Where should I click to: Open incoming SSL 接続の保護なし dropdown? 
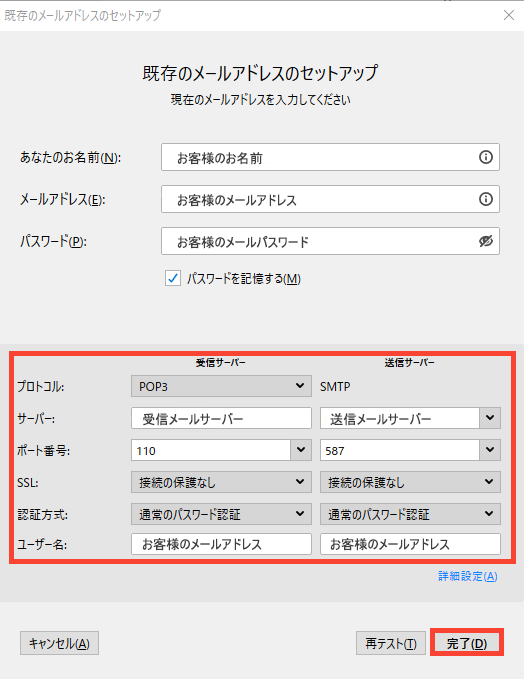coord(221,482)
